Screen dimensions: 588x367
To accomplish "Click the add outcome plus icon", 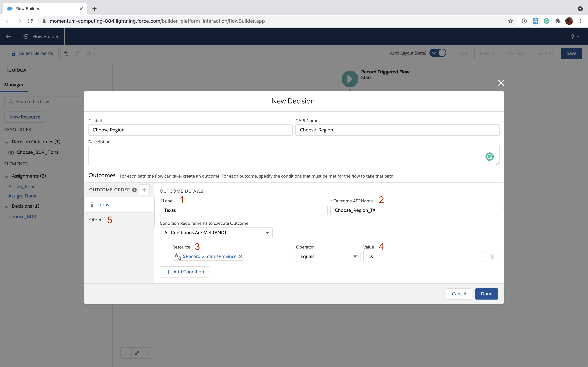I will (144, 190).
